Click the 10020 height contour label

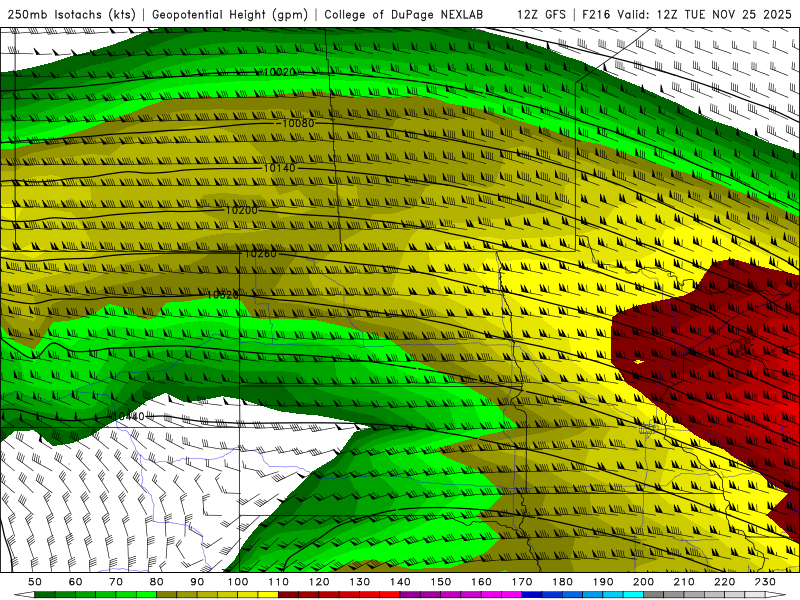click(x=279, y=72)
